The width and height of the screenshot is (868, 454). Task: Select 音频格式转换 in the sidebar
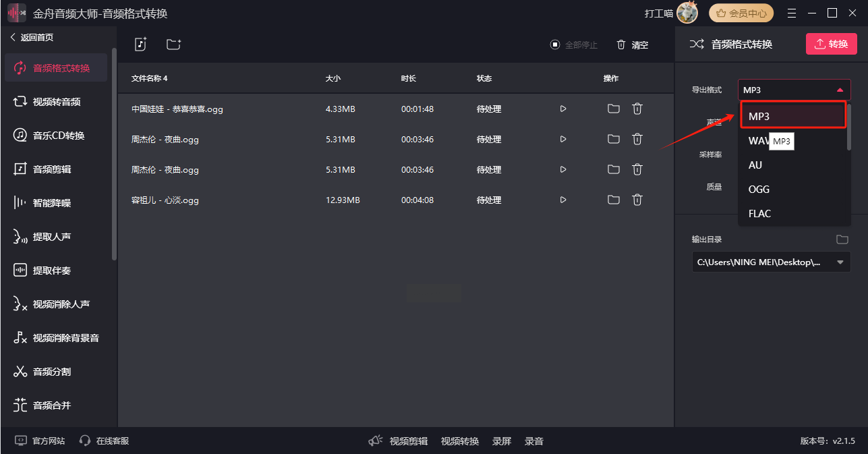pyautogui.click(x=56, y=67)
